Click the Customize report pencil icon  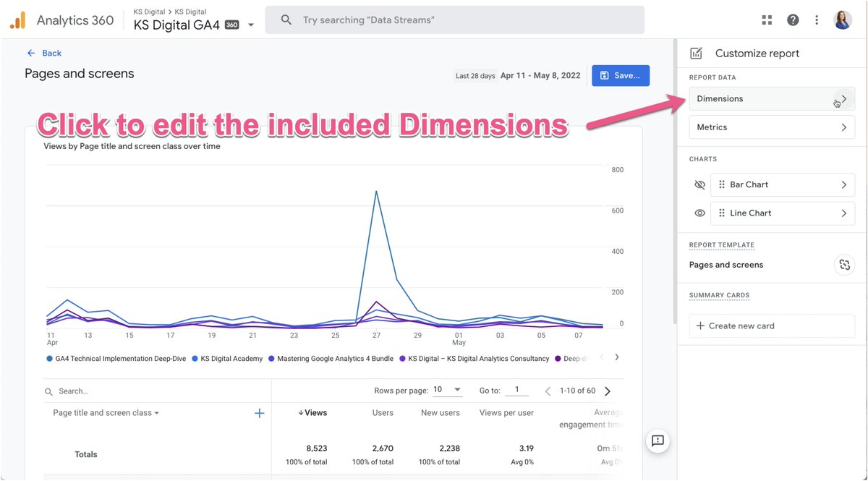pos(696,54)
